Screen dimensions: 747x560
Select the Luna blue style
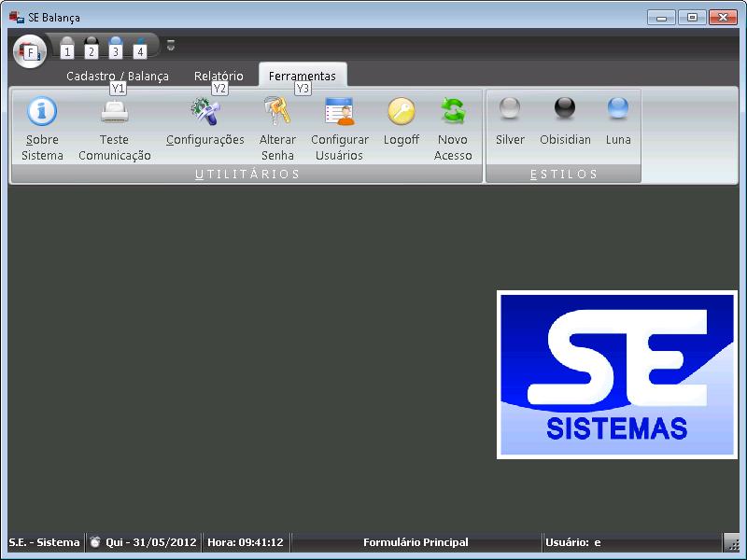click(618, 110)
